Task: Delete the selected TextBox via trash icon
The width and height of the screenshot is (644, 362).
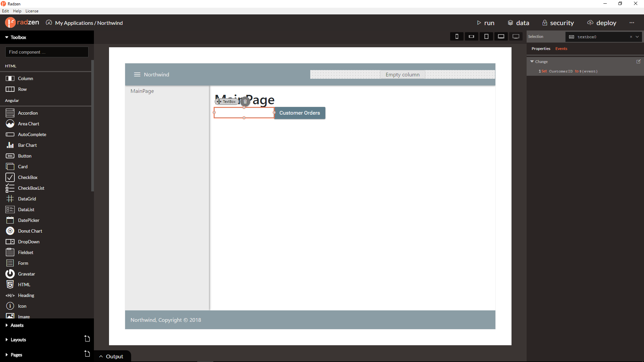Action: tap(245, 102)
